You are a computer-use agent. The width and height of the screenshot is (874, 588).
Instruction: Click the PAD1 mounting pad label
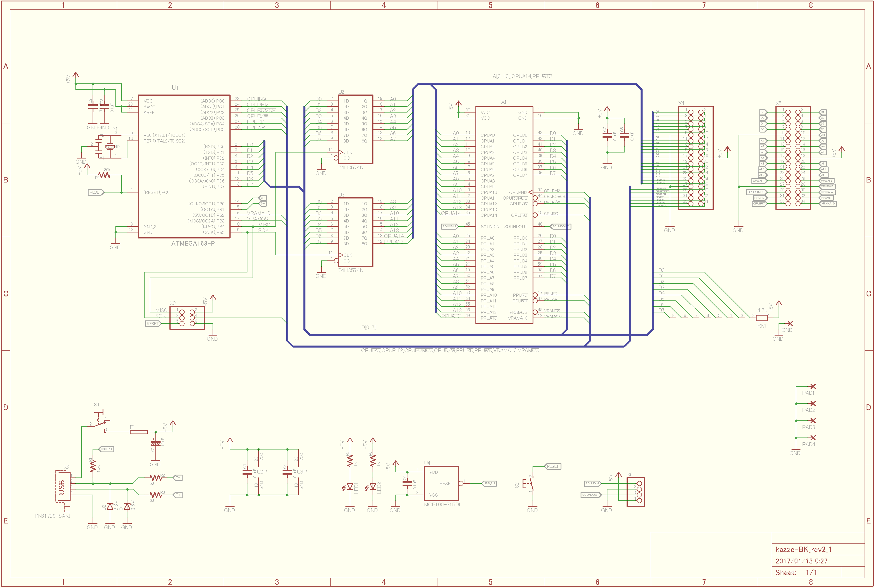(x=808, y=393)
